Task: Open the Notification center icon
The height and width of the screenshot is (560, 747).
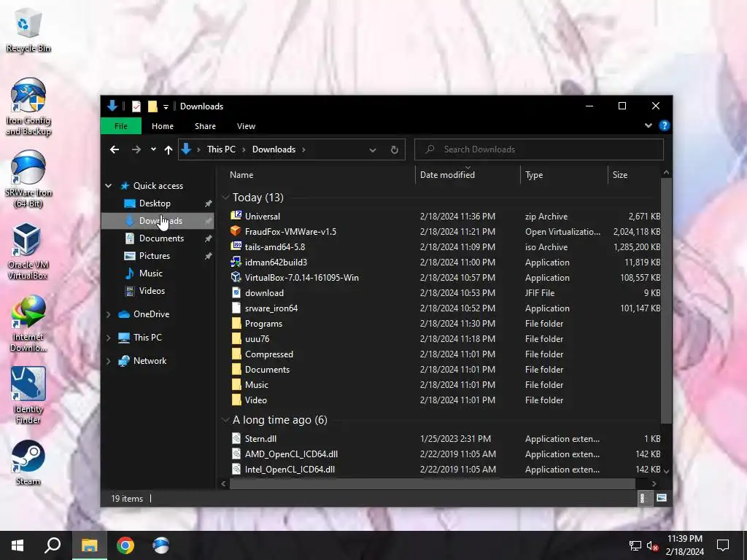Action: pos(723,545)
